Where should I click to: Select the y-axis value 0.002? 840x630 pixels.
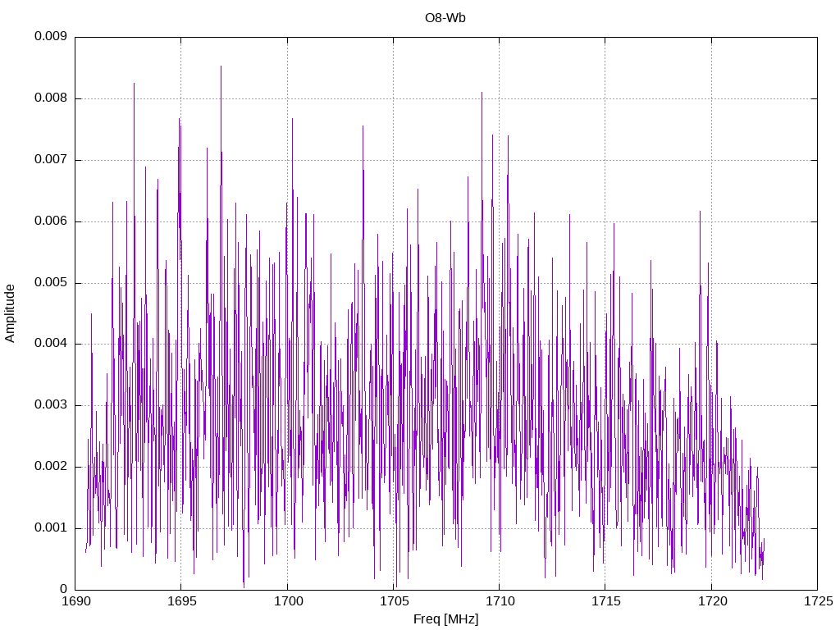51,467
